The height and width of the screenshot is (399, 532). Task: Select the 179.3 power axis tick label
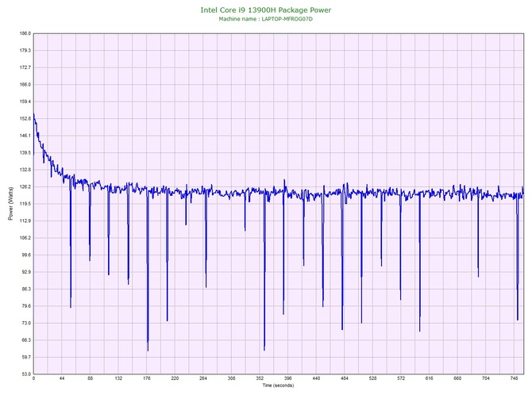click(25, 51)
